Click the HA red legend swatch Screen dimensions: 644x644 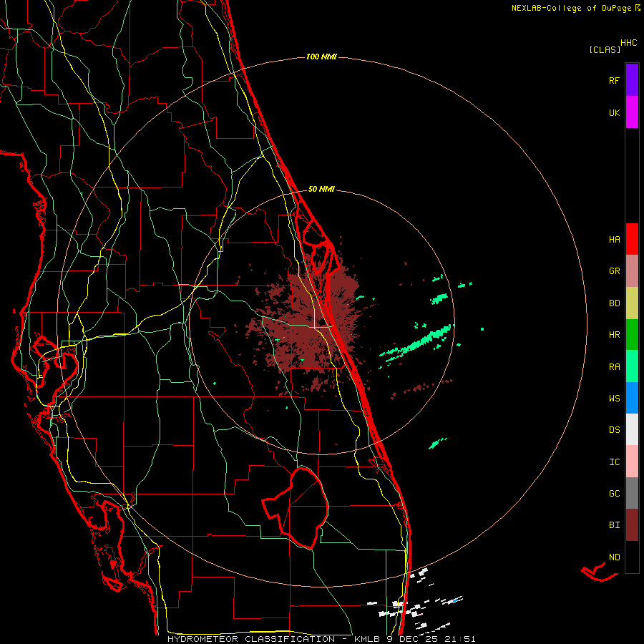click(x=632, y=239)
